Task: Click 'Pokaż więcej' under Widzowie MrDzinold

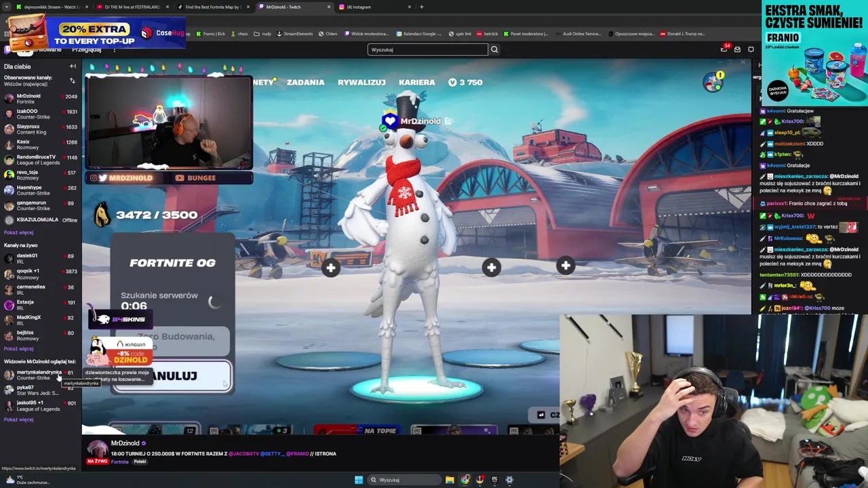Action: (18, 420)
